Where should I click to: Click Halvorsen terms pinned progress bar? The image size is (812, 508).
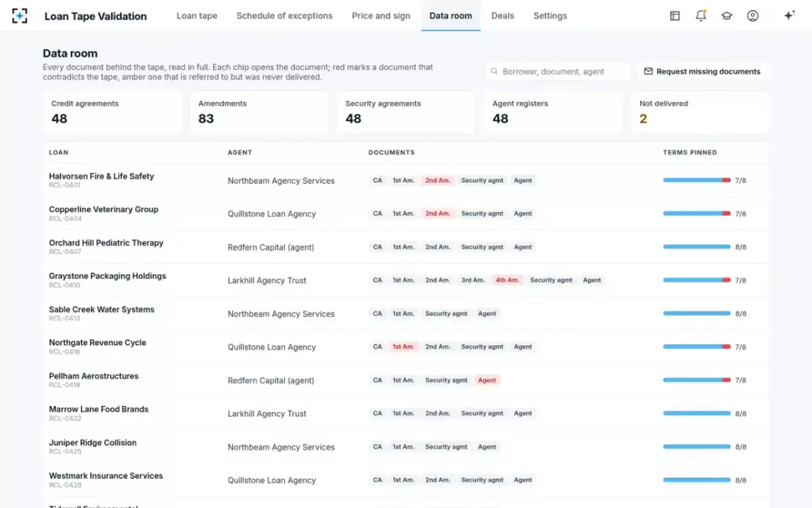tap(697, 180)
